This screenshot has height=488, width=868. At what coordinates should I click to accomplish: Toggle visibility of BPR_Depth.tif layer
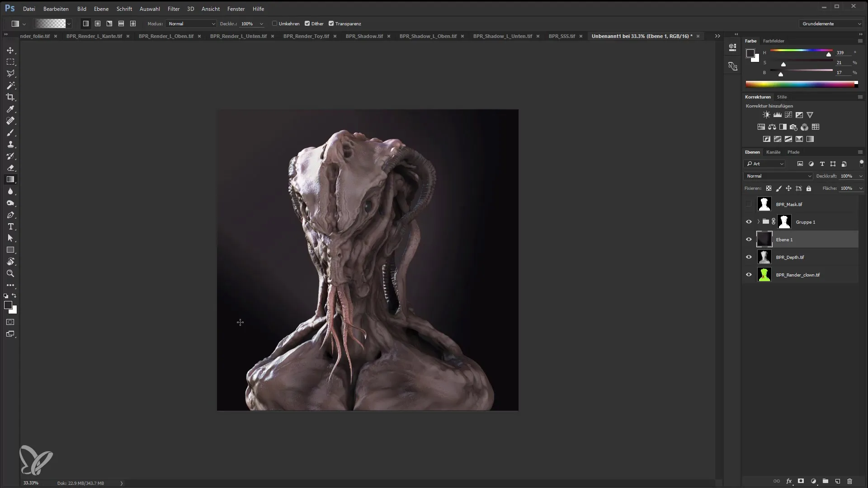[x=749, y=257]
